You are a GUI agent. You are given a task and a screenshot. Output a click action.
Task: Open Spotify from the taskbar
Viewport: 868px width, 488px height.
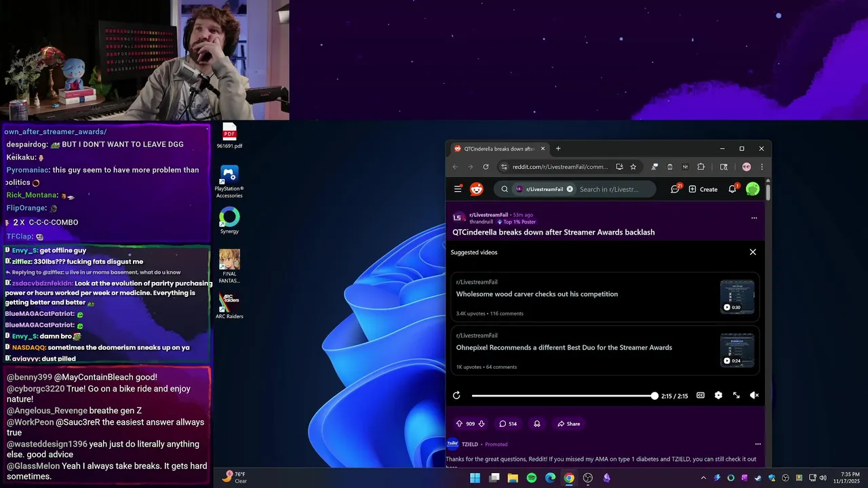coord(532,478)
